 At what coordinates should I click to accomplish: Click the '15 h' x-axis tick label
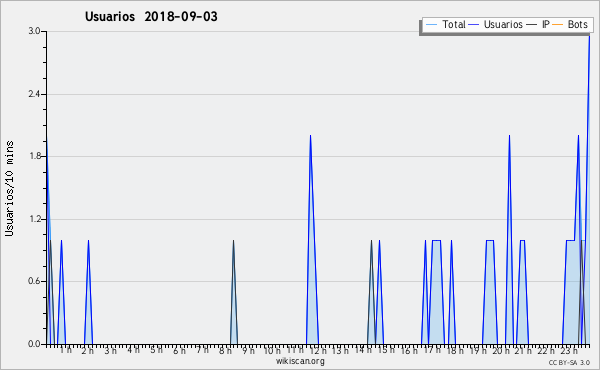pos(386,350)
